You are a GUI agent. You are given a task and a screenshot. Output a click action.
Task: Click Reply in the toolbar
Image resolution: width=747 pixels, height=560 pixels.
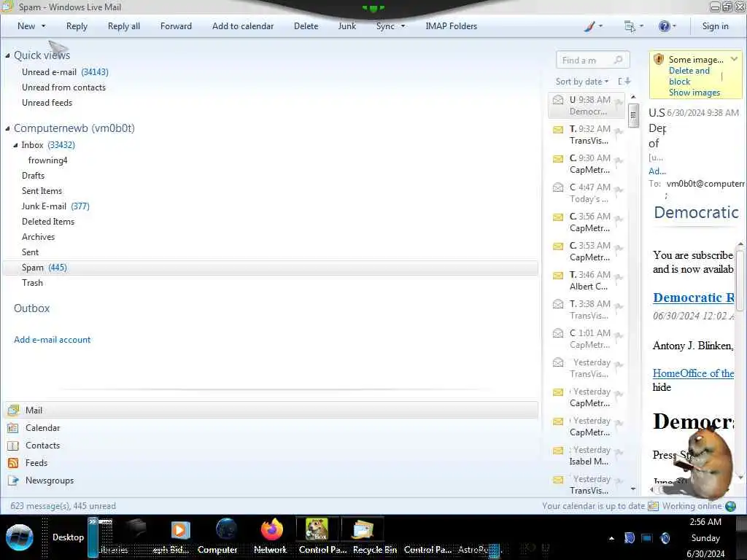77,26
